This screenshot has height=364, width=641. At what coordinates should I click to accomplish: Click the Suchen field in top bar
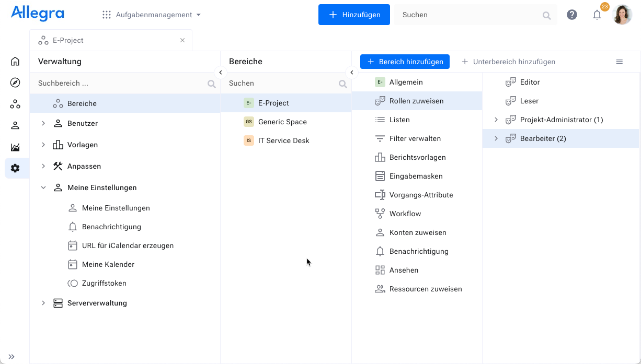coord(471,15)
